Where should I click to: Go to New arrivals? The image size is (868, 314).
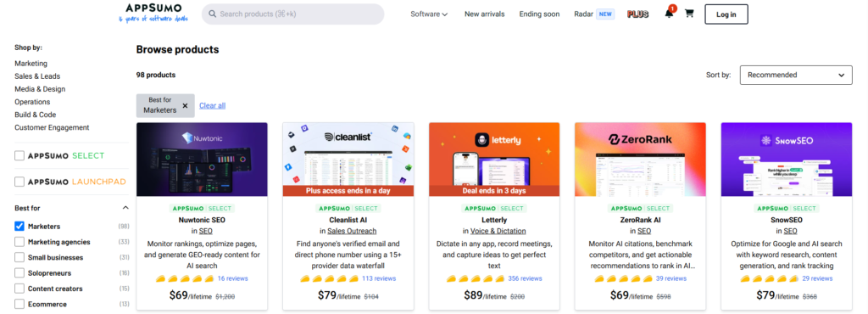click(484, 14)
